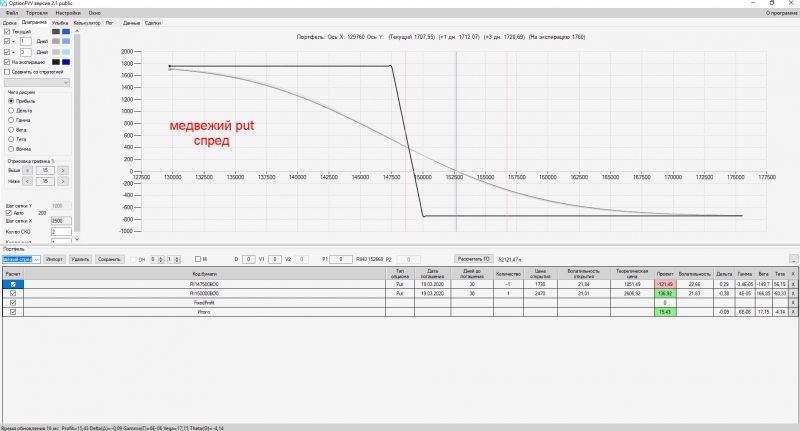The width and height of the screenshot is (800, 431).
Task: Select Гамма radio button
Action: (x=11, y=120)
